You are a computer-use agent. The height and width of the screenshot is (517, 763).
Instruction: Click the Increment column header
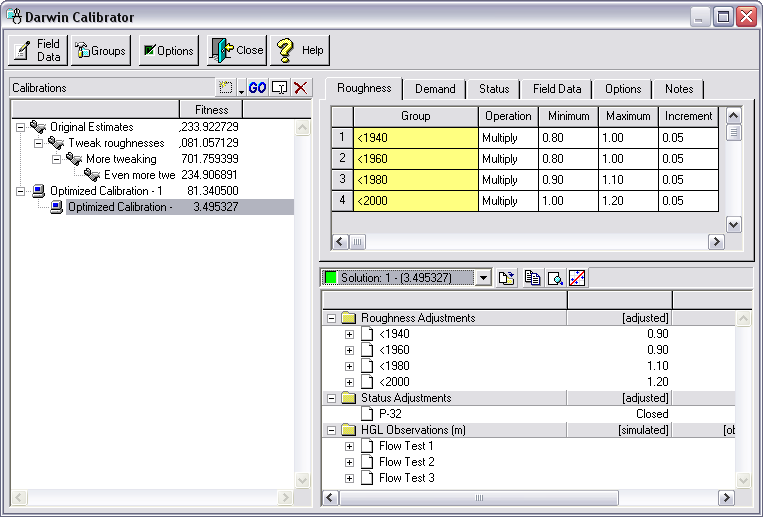[x=688, y=116]
